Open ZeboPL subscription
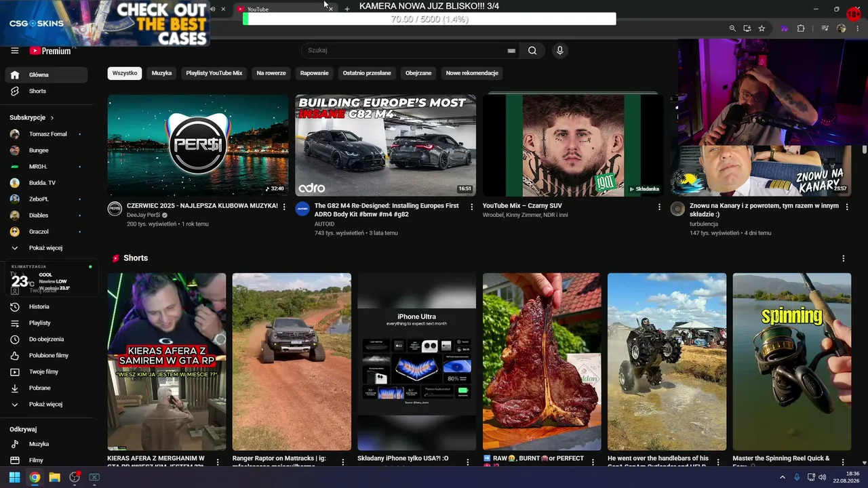 [x=46, y=199]
